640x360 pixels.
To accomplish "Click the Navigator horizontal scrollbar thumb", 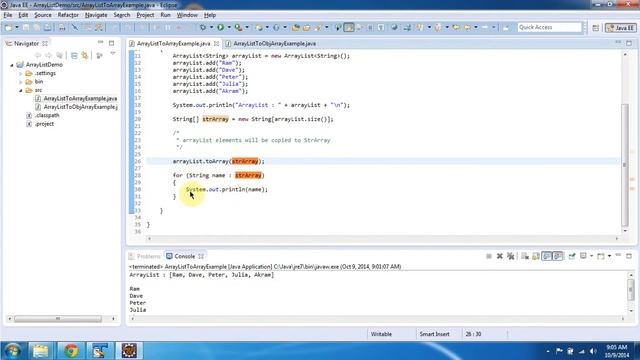I will (x=58, y=319).
